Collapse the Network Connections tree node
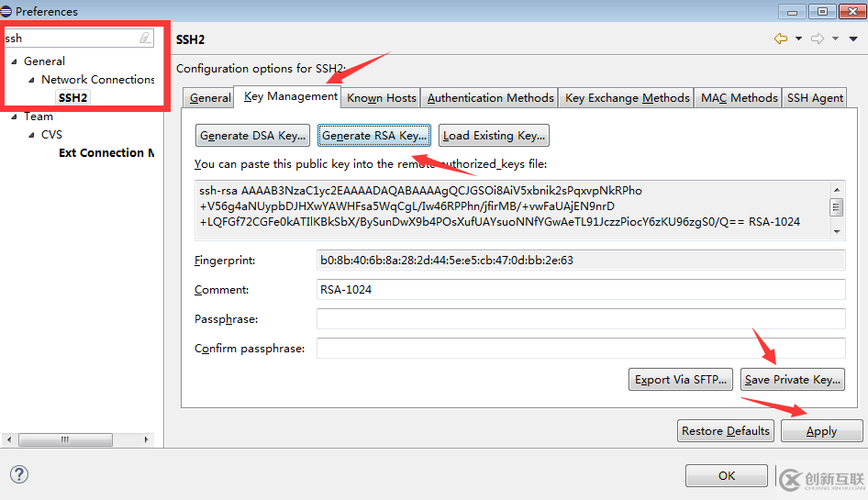The image size is (868, 500). point(32,80)
